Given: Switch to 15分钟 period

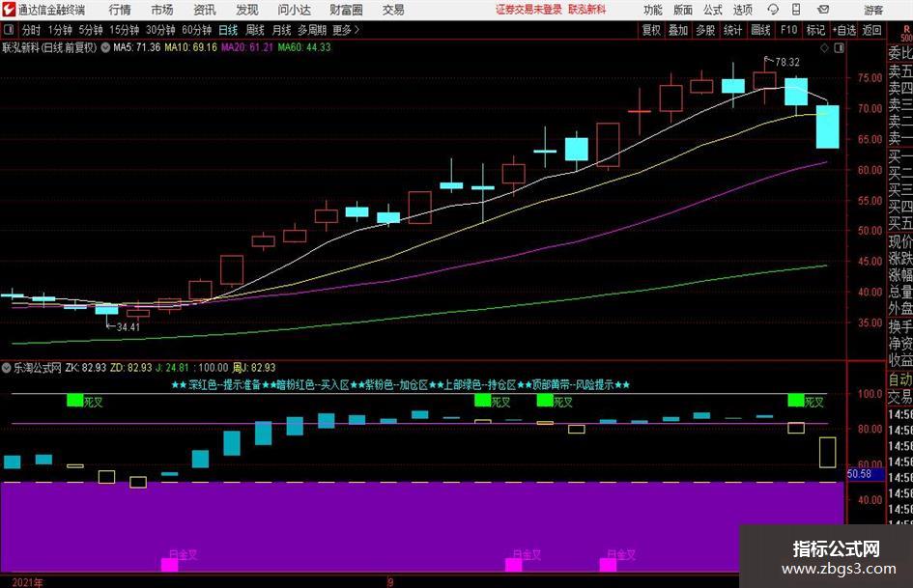Looking at the screenshot, I should (125, 30).
